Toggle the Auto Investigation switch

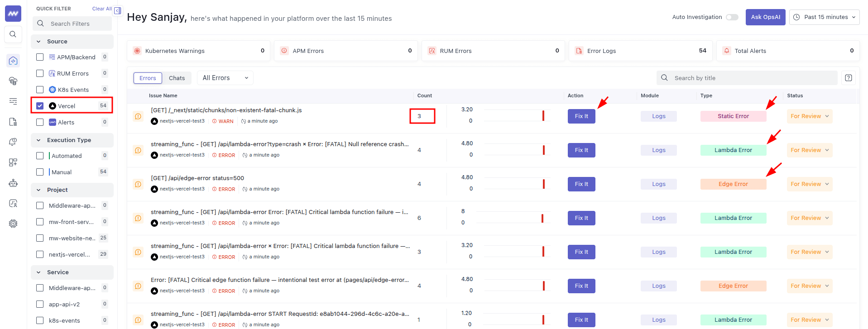pos(732,17)
